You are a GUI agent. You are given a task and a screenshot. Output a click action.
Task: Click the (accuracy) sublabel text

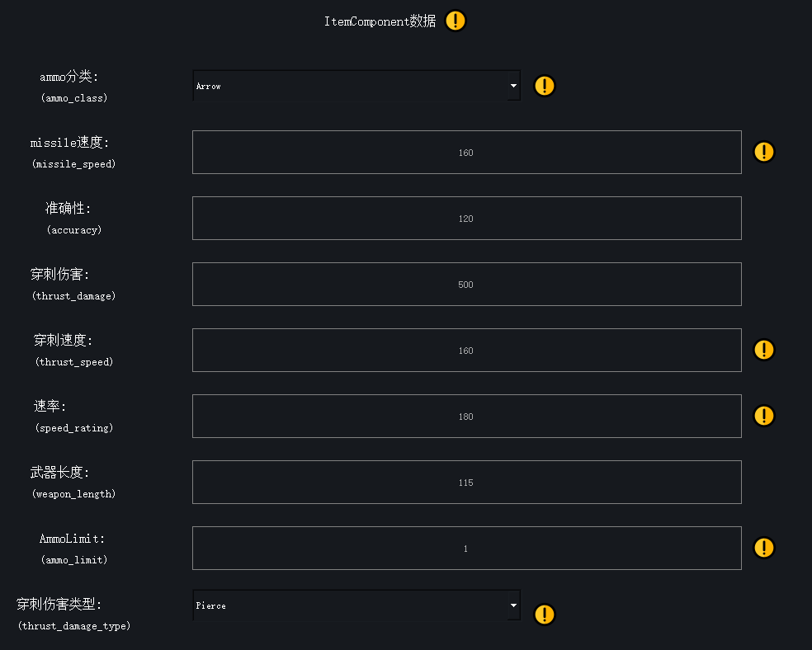click(74, 230)
